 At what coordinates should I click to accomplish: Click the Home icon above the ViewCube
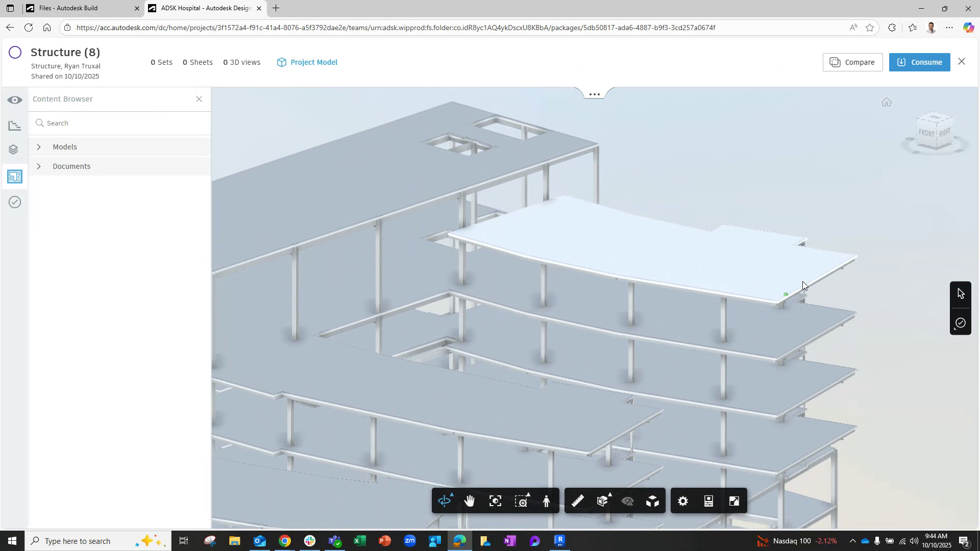(x=887, y=102)
